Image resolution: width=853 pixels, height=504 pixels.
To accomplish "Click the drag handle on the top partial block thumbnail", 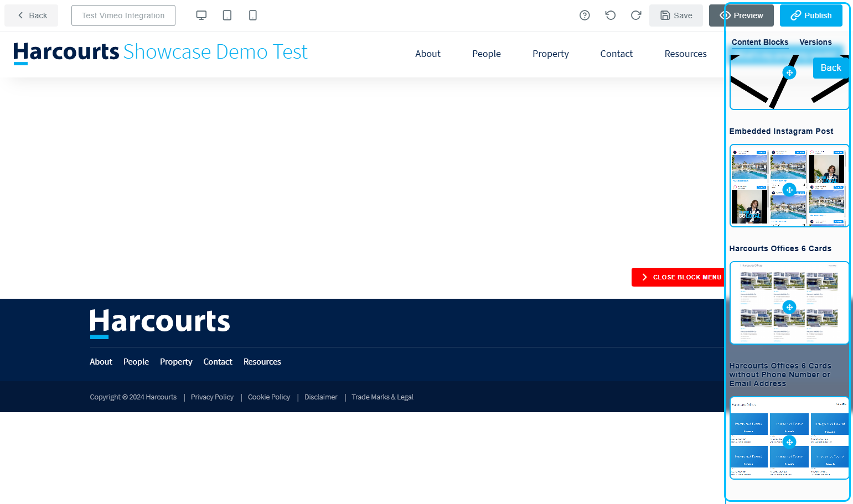I will click(x=789, y=72).
